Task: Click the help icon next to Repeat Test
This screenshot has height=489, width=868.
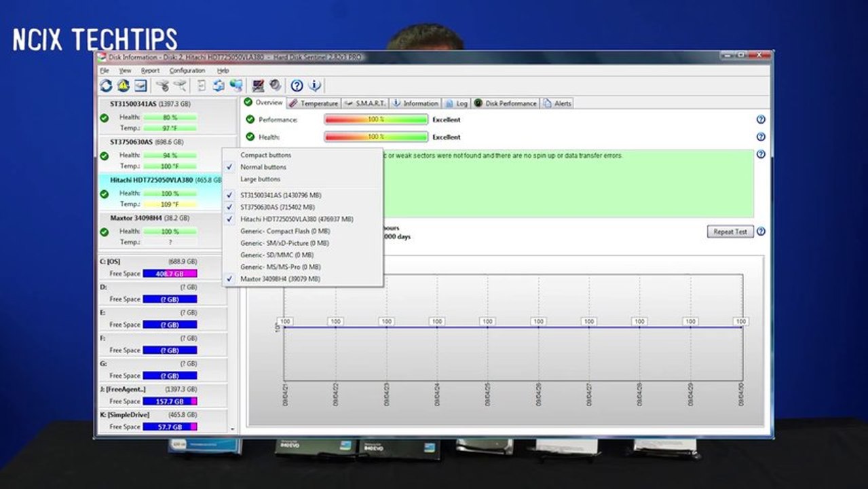Action: point(761,232)
